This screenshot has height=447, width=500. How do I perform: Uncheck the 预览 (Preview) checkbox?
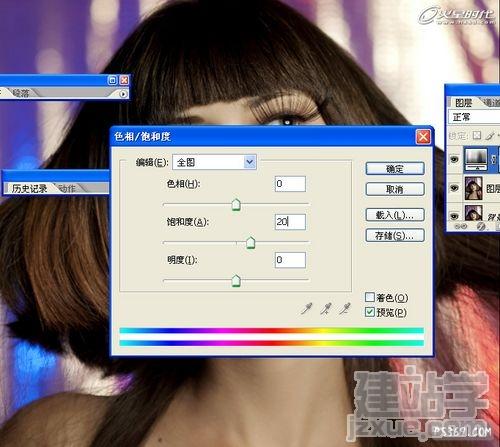(x=370, y=312)
